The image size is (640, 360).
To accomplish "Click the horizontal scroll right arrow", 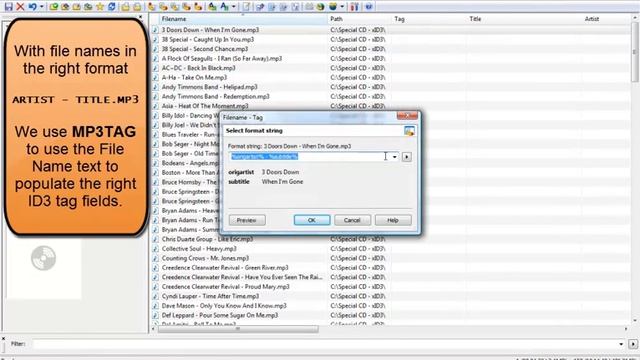I will 626,329.
